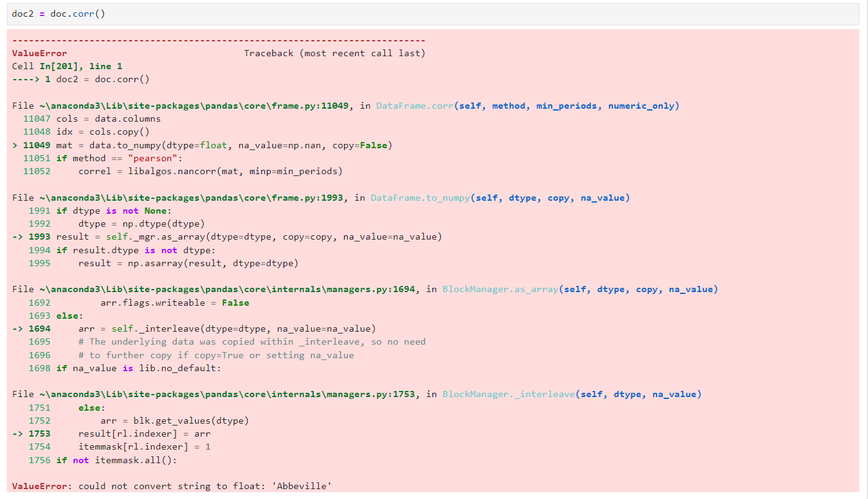Click comment 'to further copy if copy=True'

click(216, 355)
